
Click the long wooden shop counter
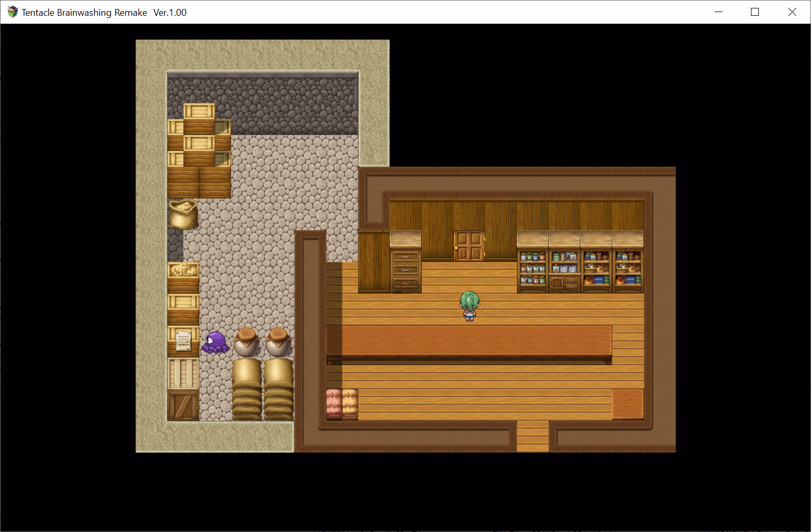tap(469, 344)
